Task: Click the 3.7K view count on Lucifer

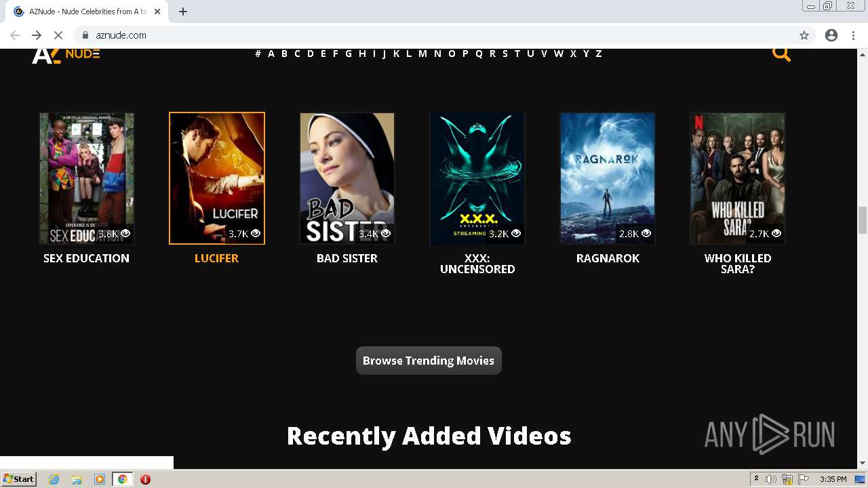Action: 244,234
